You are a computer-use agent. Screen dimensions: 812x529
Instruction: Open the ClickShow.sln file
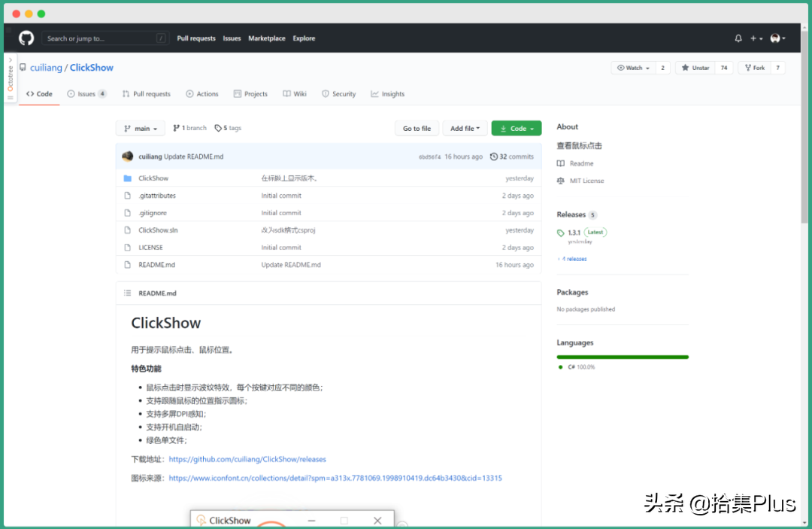coord(158,230)
